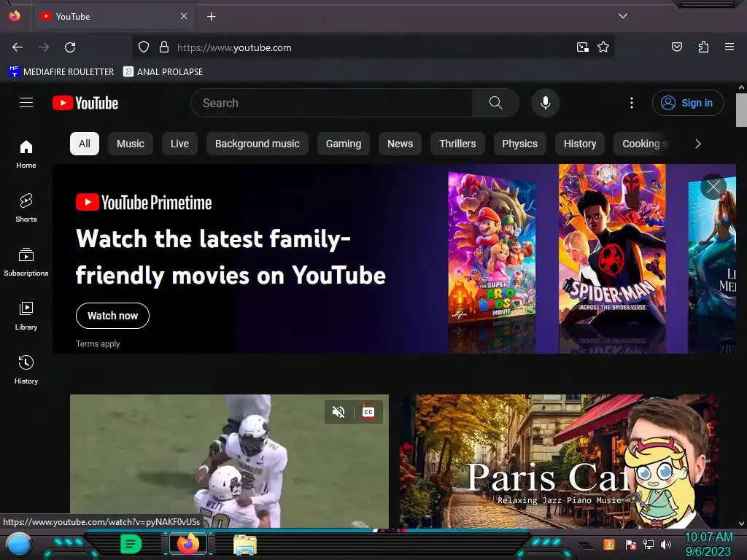Select the Gaming filter chip
Screen dimensions: 747x560
[344, 144]
